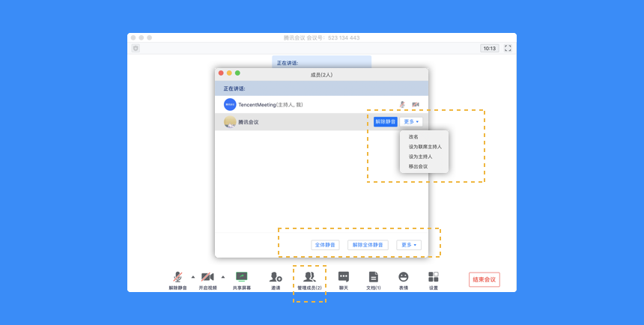The height and width of the screenshot is (325, 644).
Task: Open the 更多 dropdown in the 腾讯会议 row
Action: click(410, 121)
